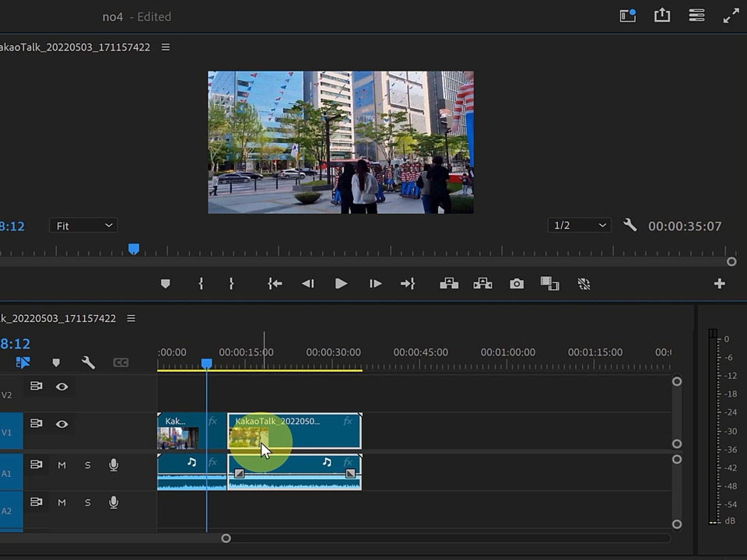747x560 pixels.
Task: Click the 00:01:00:00 ruler label
Action: [x=508, y=352]
